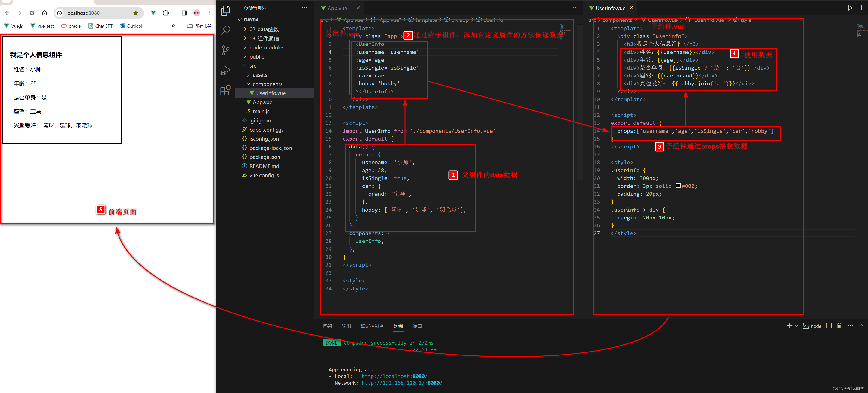This screenshot has height=393, width=868.
Task: Show hidden bookmarks with double chevron
Action: click(x=173, y=26)
